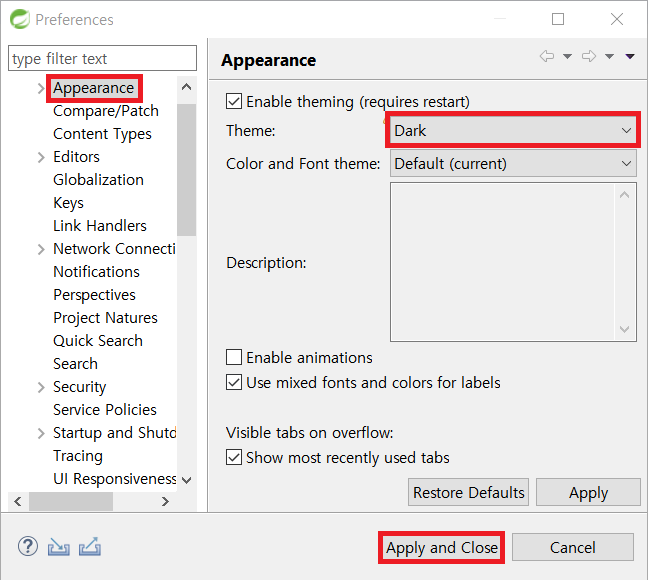
Task: Click Description box scroll down arrow
Action: pyautogui.click(x=624, y=329)
